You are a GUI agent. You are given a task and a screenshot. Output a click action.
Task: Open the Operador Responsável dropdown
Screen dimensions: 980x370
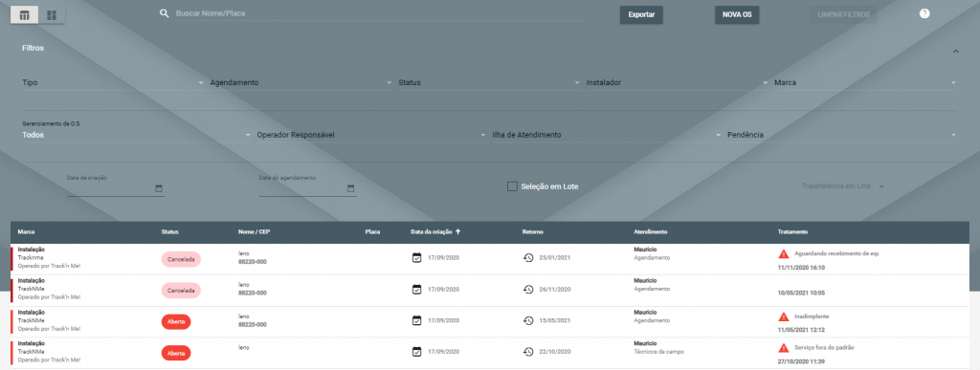point(372,135)
